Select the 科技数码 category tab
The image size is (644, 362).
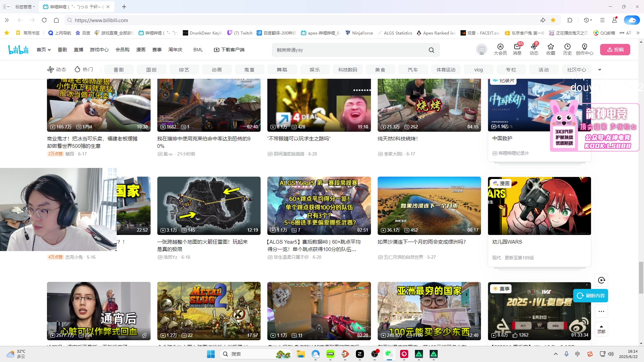click(348, 70)
